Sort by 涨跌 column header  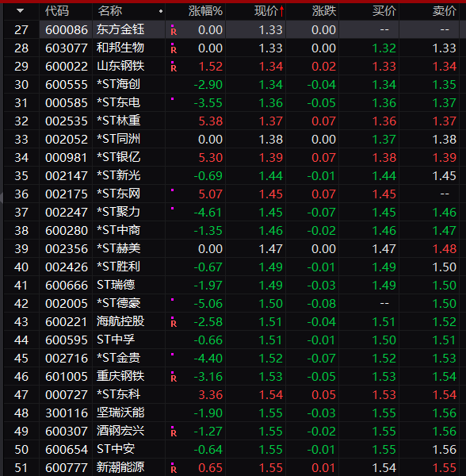point(324,11)
